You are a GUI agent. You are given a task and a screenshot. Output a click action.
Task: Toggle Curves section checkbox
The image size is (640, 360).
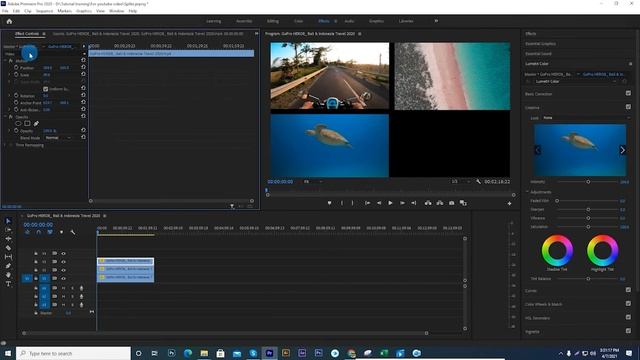click(x=628, y=290)
